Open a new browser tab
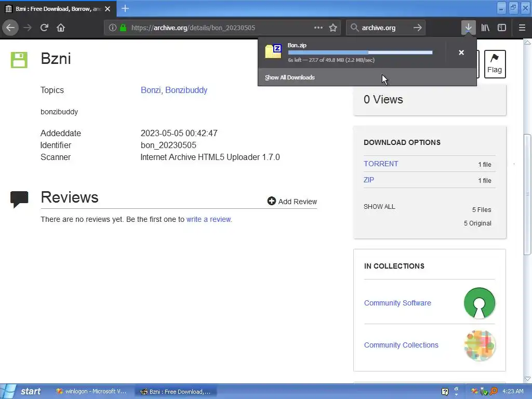The width and height of the screenshot is (532, 399). click(x=125, y=8)
